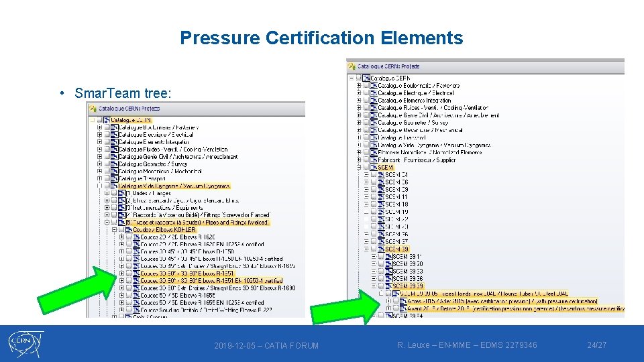
Task: Click the icon of 'Instrumentations / Equipments' node
Action: (x=122, y=208)
